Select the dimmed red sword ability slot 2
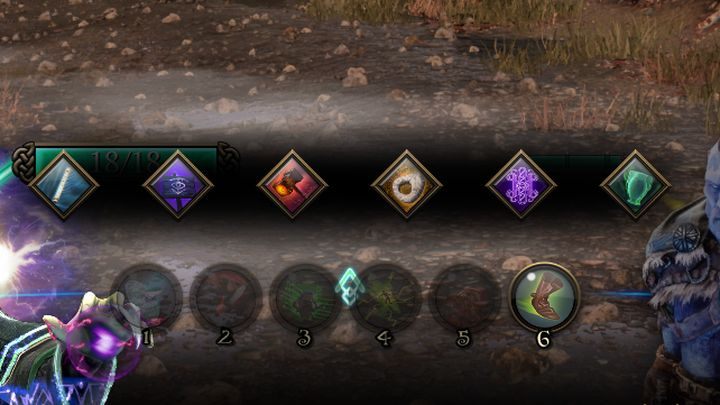The height and width of the screenshot is (405, 720). 226,298
